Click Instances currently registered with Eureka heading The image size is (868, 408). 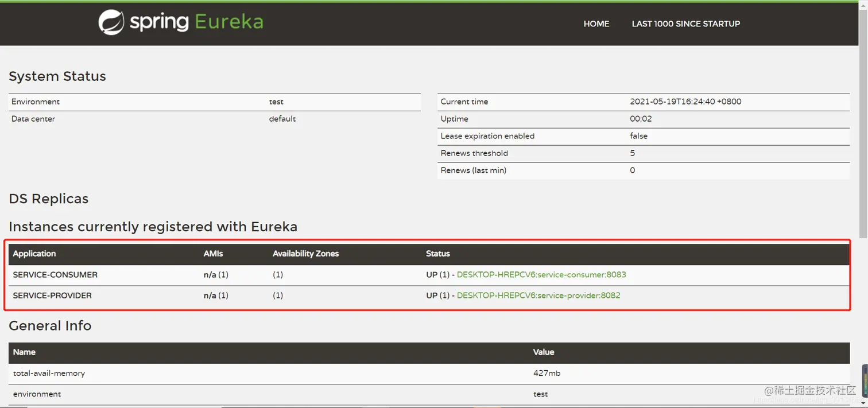pyautogui.click(x=153, y=227)
